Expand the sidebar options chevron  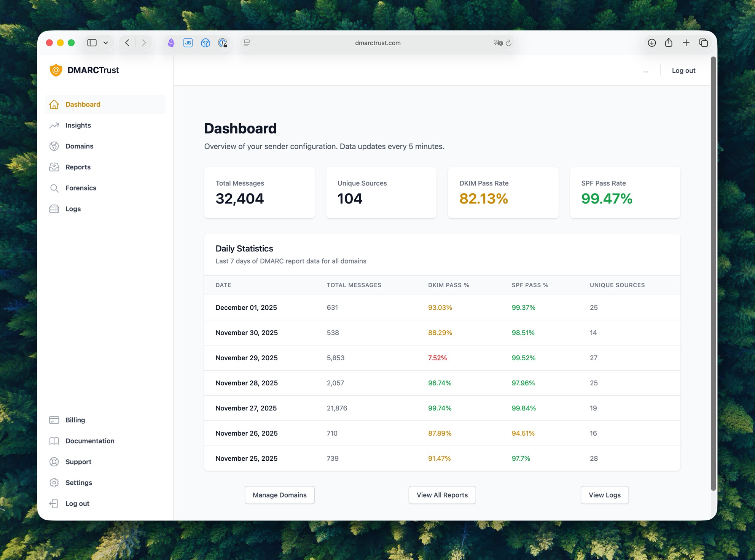[x=106, y=43]
